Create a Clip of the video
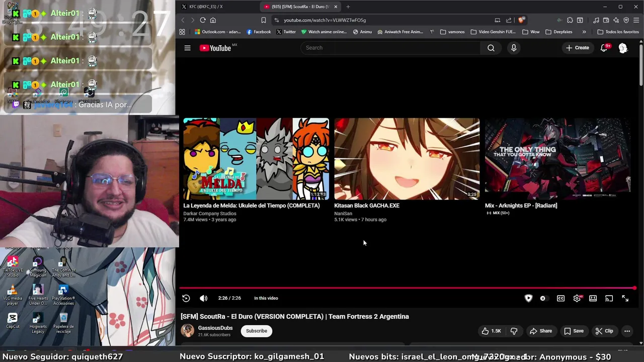 604,331
